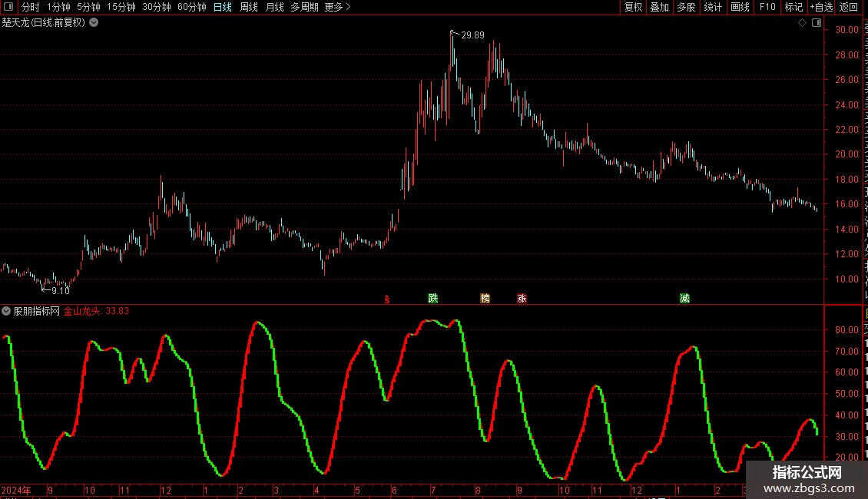Click the 10.00 price axis label
868x499 pixels.
pos(847,279)
